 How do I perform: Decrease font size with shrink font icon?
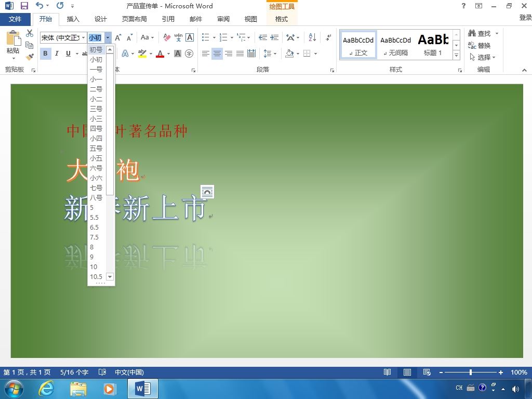(129, 37)
